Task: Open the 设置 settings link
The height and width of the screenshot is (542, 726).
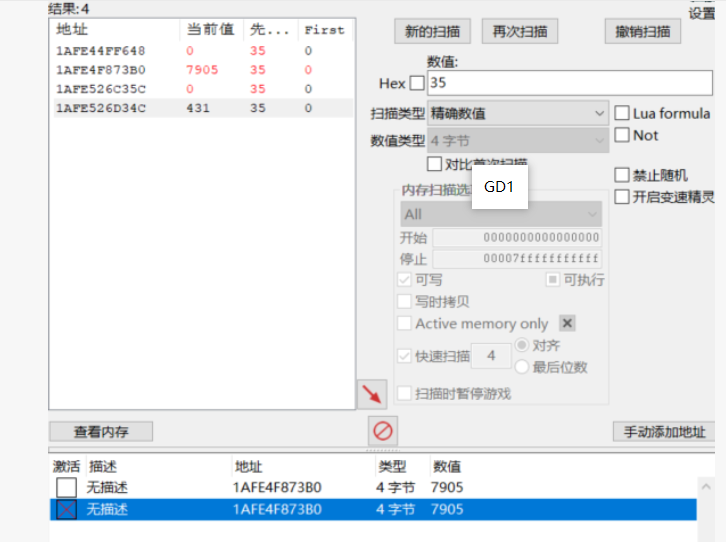Action: click(702, 13)
